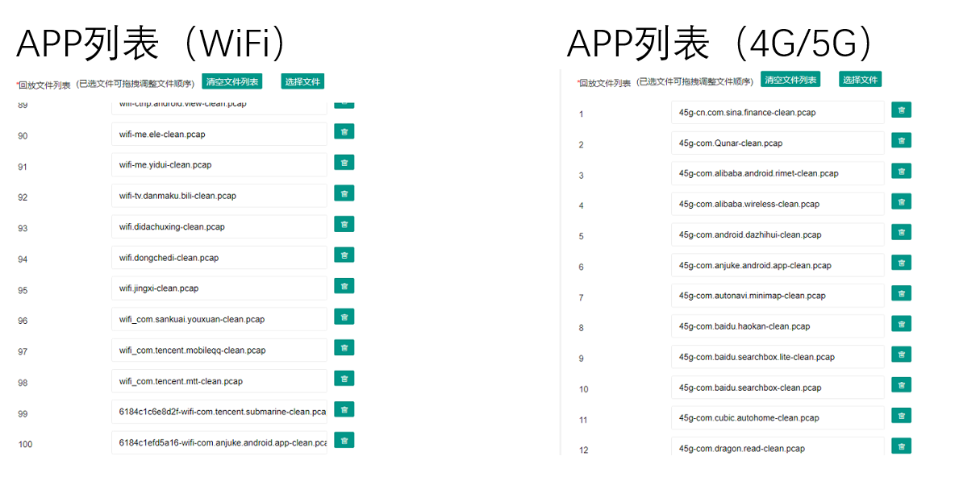Select the wifi_com.sankuai.youxuan-clean.pcap field
980x477 pixels.
point(219,319)
